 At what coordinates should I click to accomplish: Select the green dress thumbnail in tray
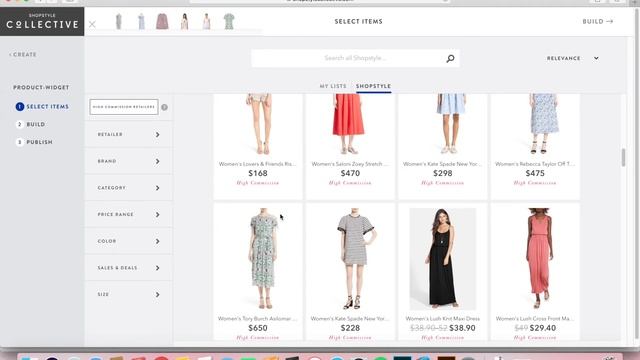(x=229, y=21)
